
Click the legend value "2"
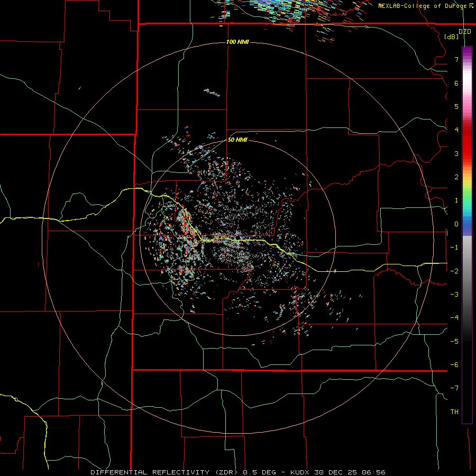(456, 177)
